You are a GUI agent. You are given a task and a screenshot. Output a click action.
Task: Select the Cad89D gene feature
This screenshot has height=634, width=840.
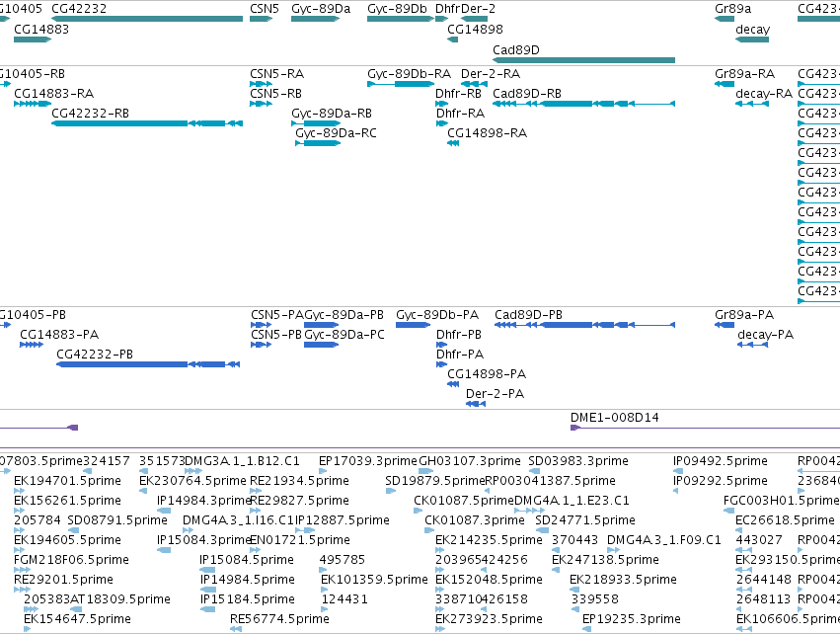coord(584,60)
